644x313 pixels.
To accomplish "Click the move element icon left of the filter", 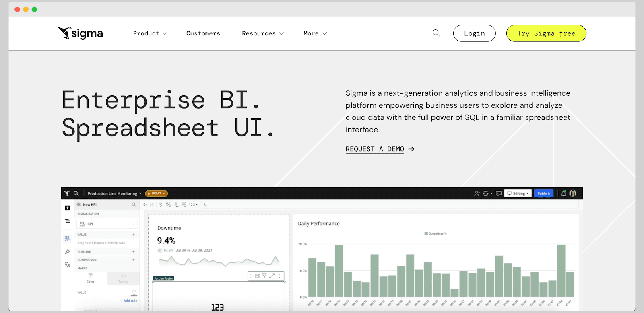I will [257, 276].
